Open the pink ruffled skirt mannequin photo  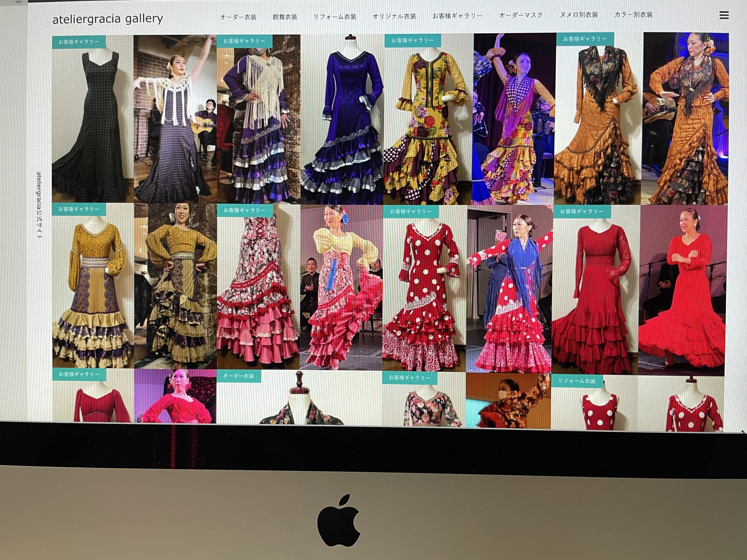coord(258,287)
